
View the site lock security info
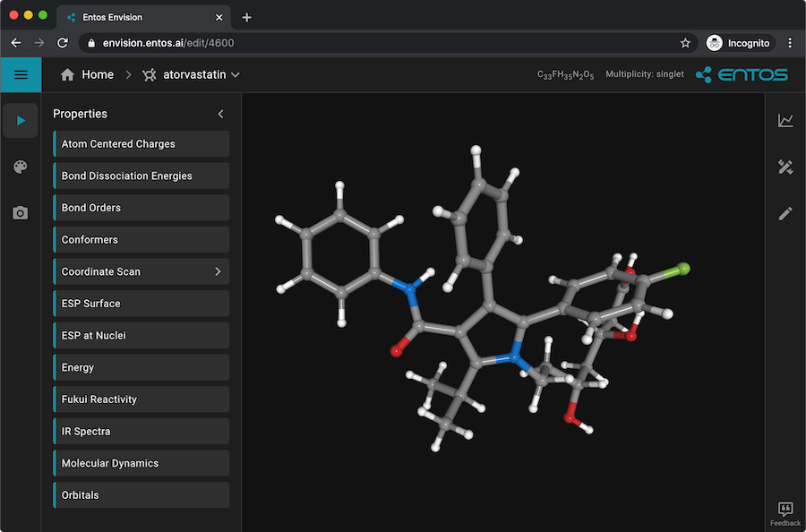coord(91,43)
